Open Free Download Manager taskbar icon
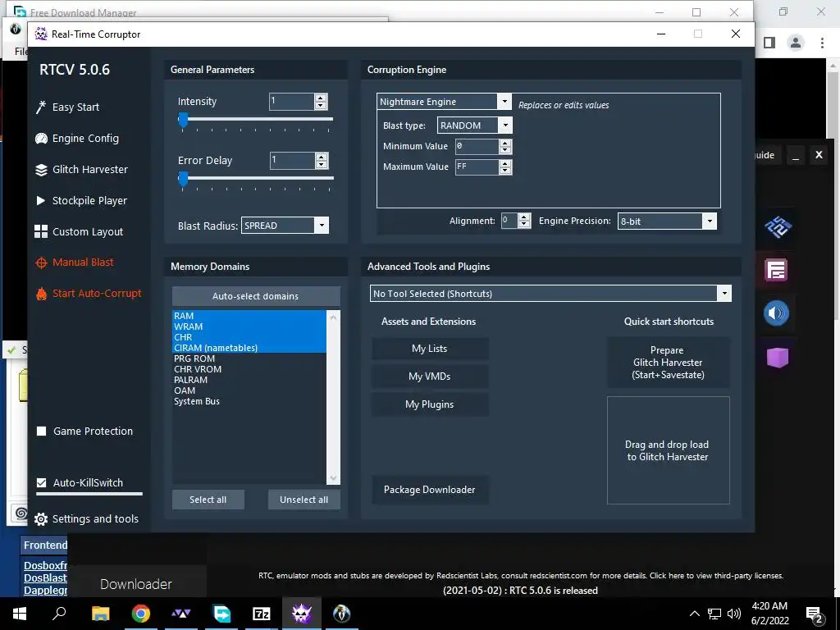 click(221, 614)
